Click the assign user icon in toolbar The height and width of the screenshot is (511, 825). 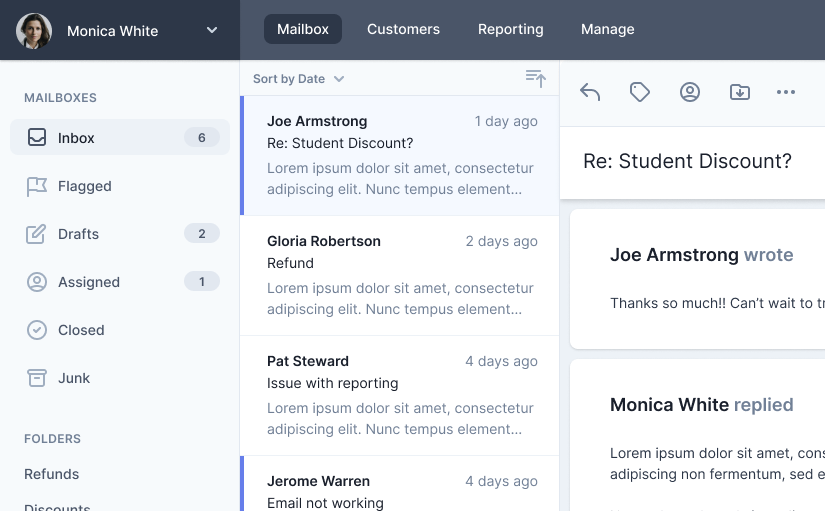pyautogui.click(x=690, y=92)
